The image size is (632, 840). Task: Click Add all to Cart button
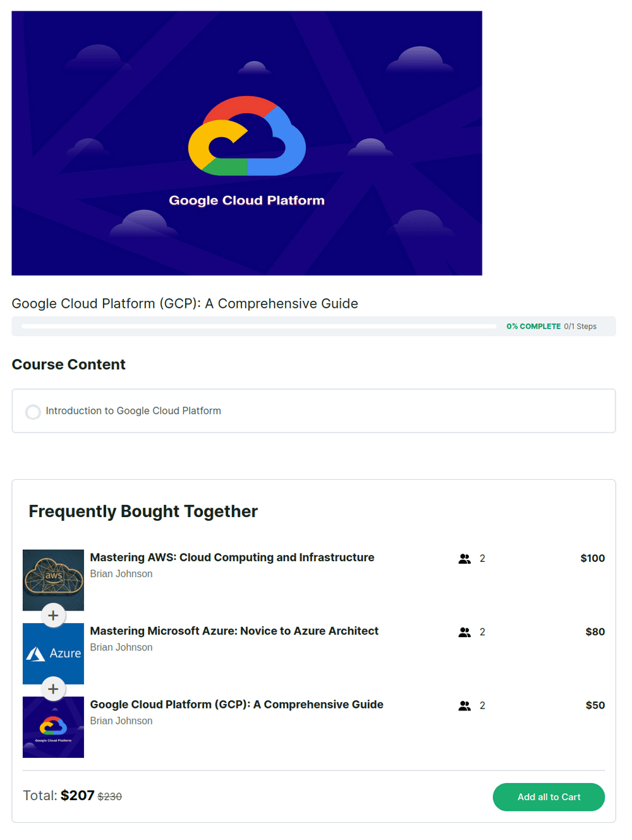pos(549,797)
